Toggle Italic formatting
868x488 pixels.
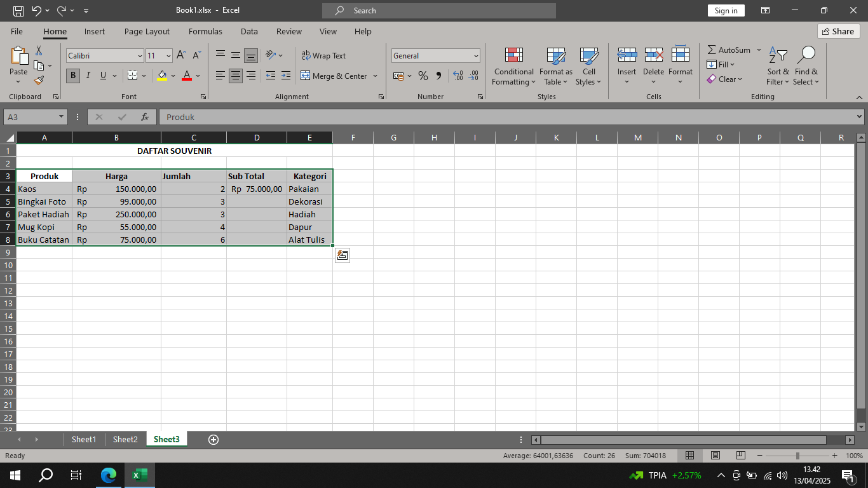point(88,76)
